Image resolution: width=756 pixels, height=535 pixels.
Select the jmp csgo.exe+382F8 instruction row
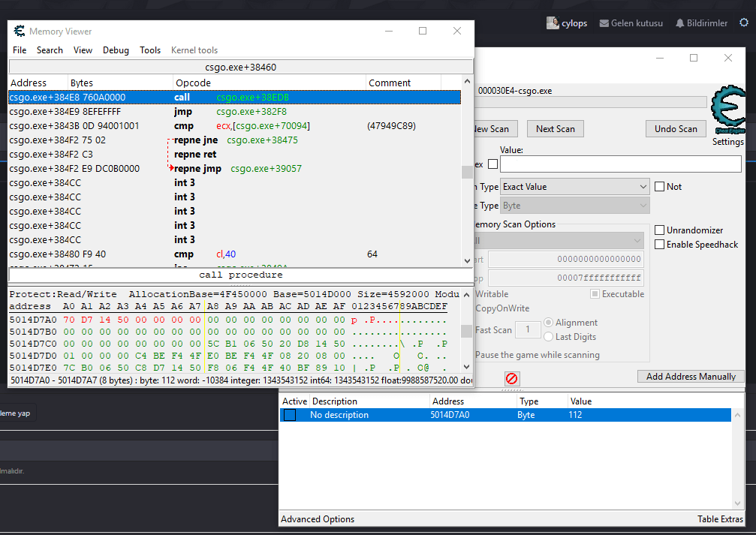tap(235, 112)
